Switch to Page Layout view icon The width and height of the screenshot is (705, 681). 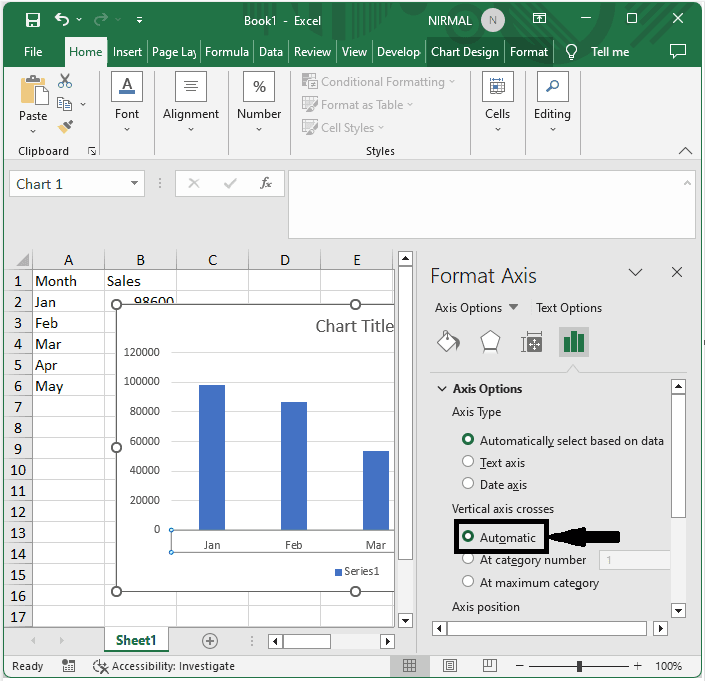450,666
